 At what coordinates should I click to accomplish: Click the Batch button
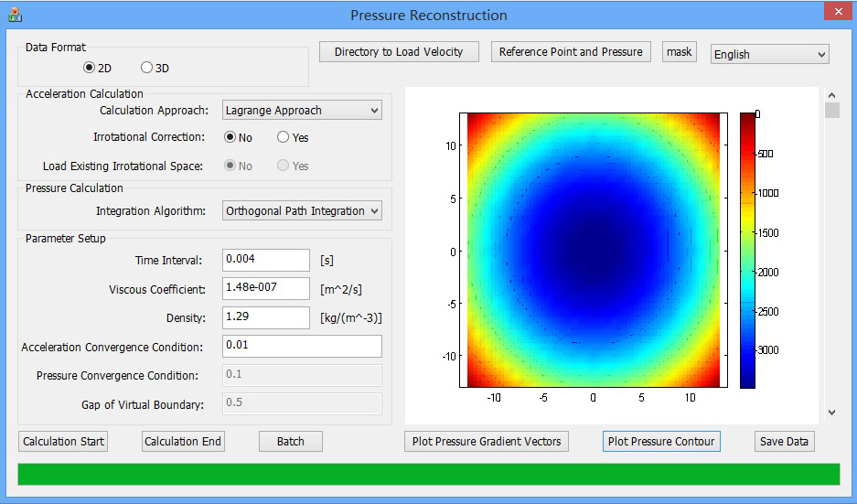pyautogui.click(x=291, y=441)
